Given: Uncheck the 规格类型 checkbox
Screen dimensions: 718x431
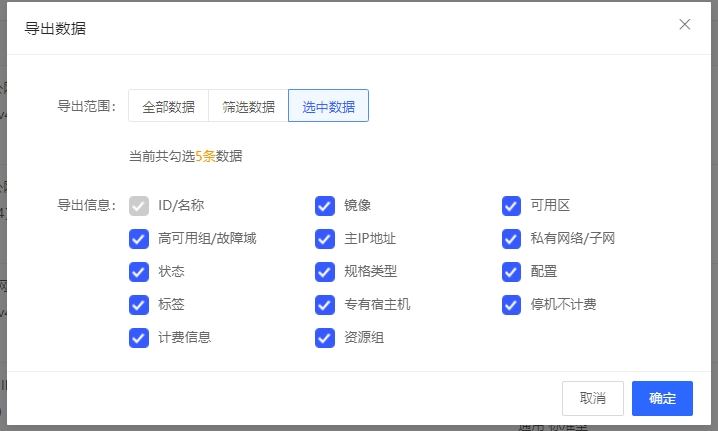Looking at the screenshot, I should pos(325,272).
